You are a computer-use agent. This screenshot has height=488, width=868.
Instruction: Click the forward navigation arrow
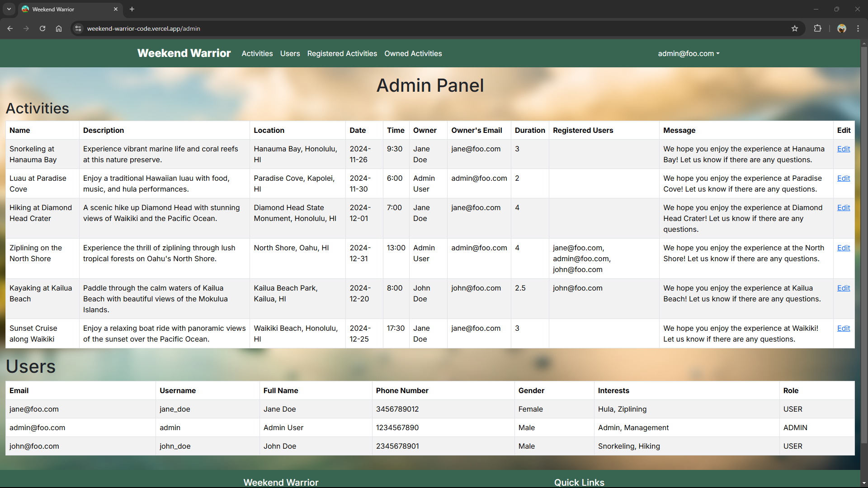pyautogui.click(x=26, y=28)
